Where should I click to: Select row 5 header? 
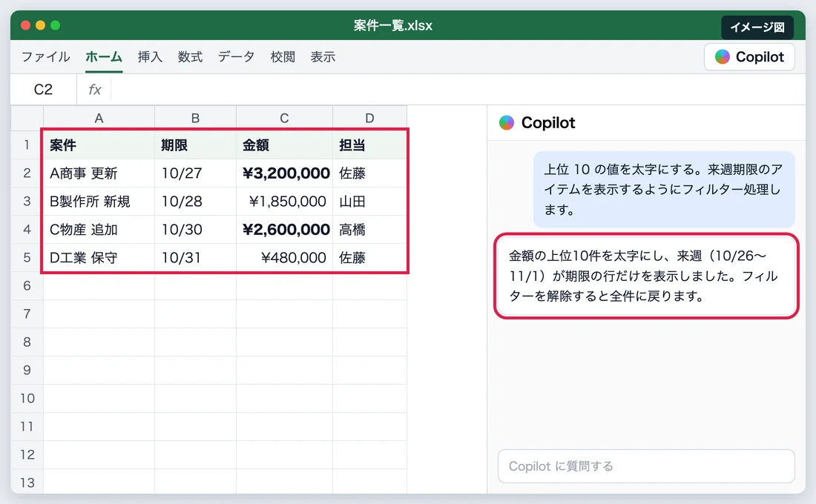(x=27, y=257)
